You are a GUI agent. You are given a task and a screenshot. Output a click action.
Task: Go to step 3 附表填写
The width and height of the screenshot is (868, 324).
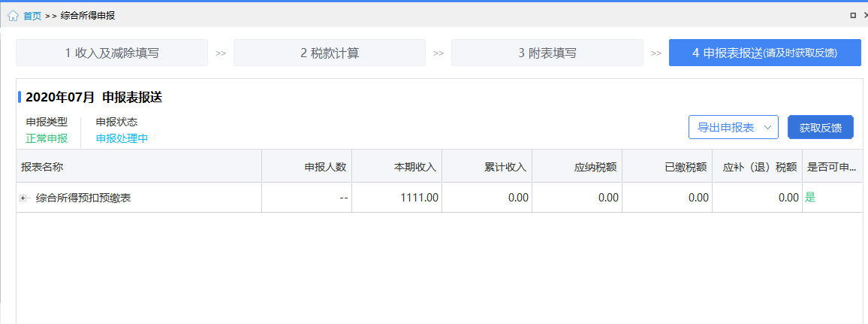pyautogui.click(x=547, y=53)
